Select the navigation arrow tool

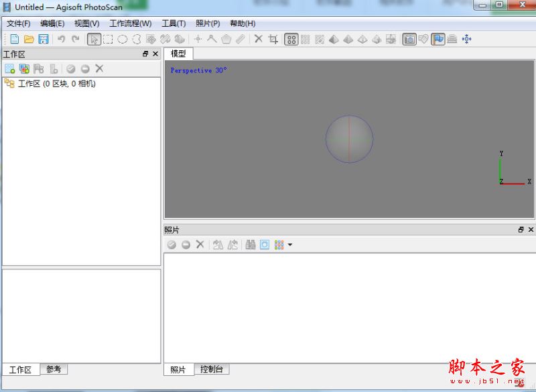[x=94, y=39]
